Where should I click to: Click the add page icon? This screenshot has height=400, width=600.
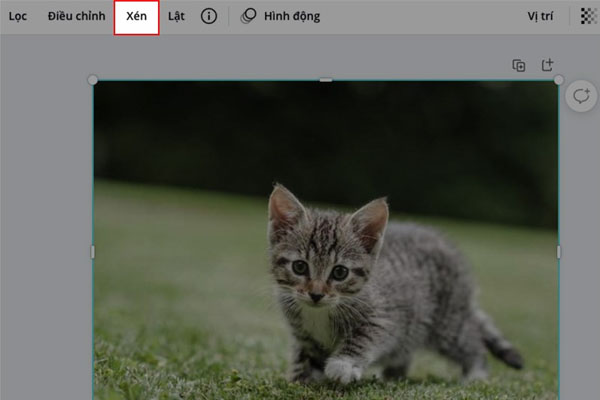click(547, 65)
